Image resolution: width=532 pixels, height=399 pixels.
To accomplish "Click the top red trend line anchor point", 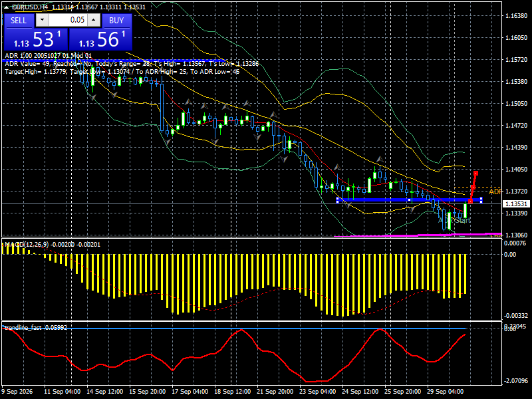I will (475, 174).
